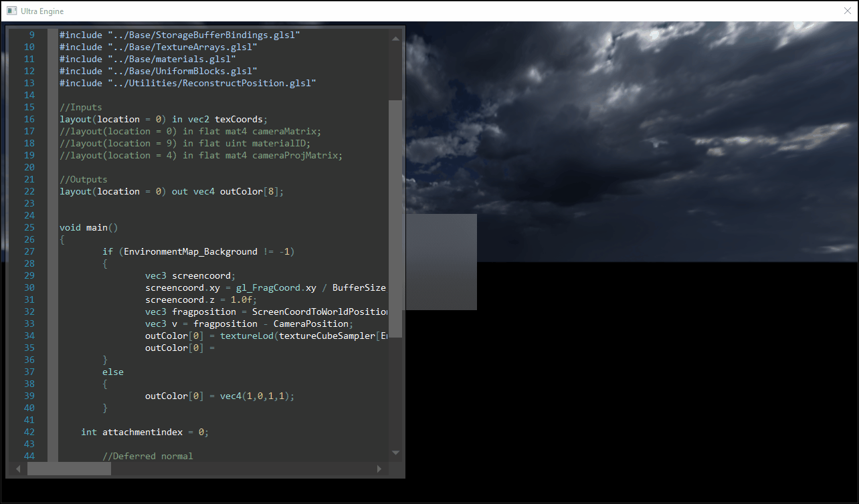
Task: Click the horizontal scroll left arrow
Action: [18, 469]
